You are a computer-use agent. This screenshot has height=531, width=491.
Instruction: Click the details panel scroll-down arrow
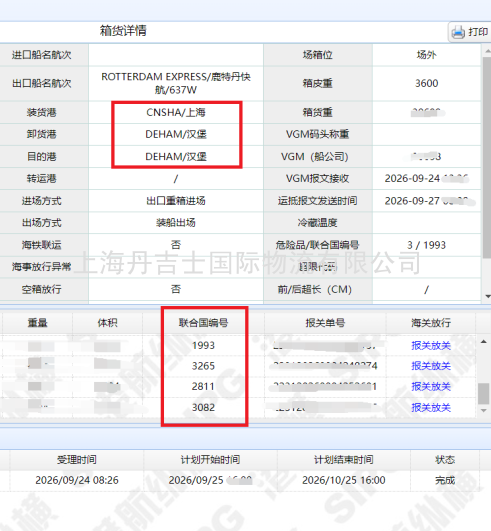[488, 296]
